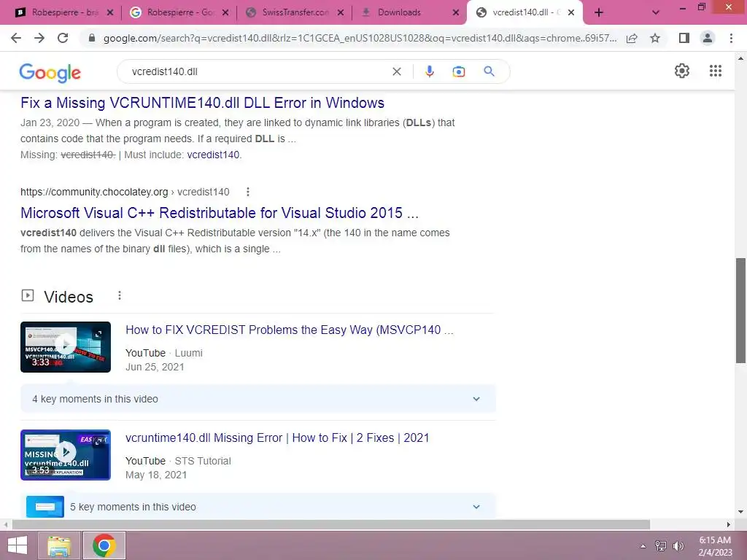Click scrollbar down arrow
This screenshot has width=747, height=560.
pos(740,512)
